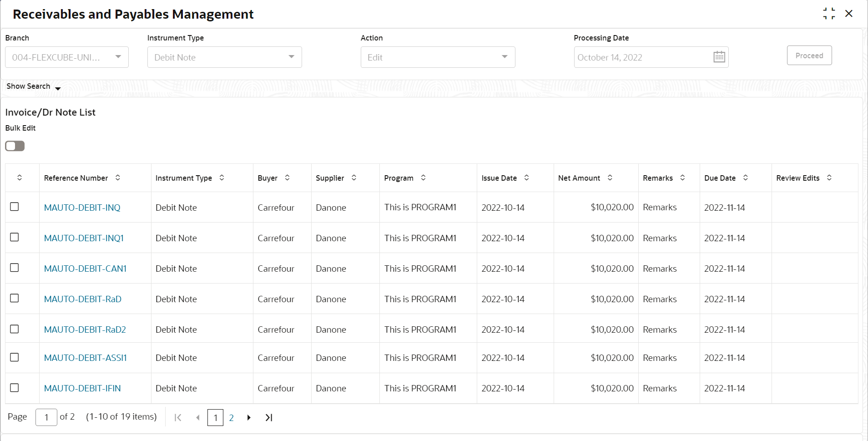Image resolution: width=868 pixels, height=441 pixels.
Task: Go to page 2 in pagination
Action: click(232, 418)
